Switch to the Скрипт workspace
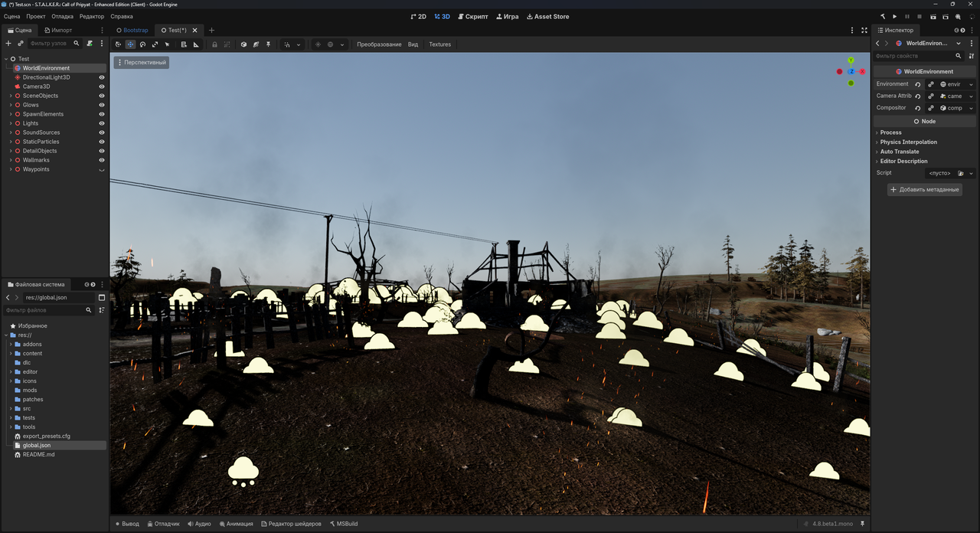 click(472, 16)
